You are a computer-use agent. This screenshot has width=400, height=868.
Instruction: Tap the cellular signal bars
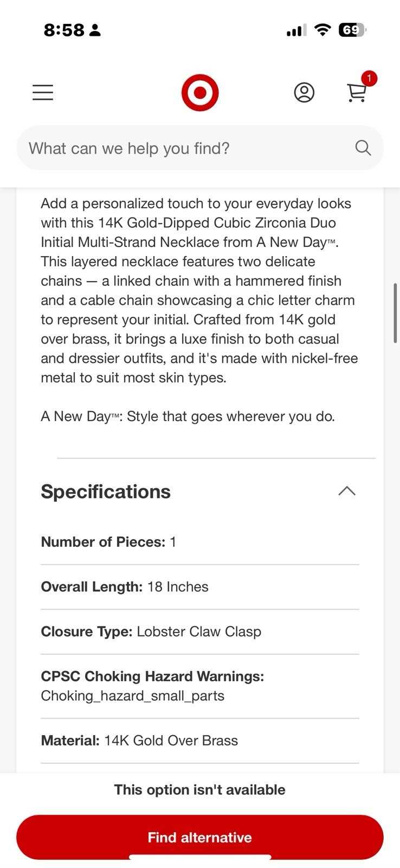tap(296, 30)
